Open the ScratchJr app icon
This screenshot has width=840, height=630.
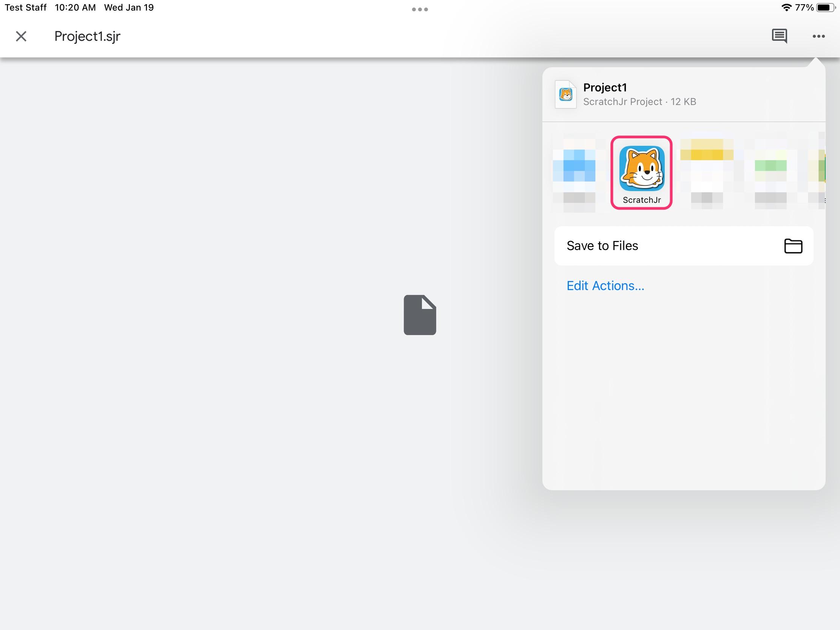[641, 168]
